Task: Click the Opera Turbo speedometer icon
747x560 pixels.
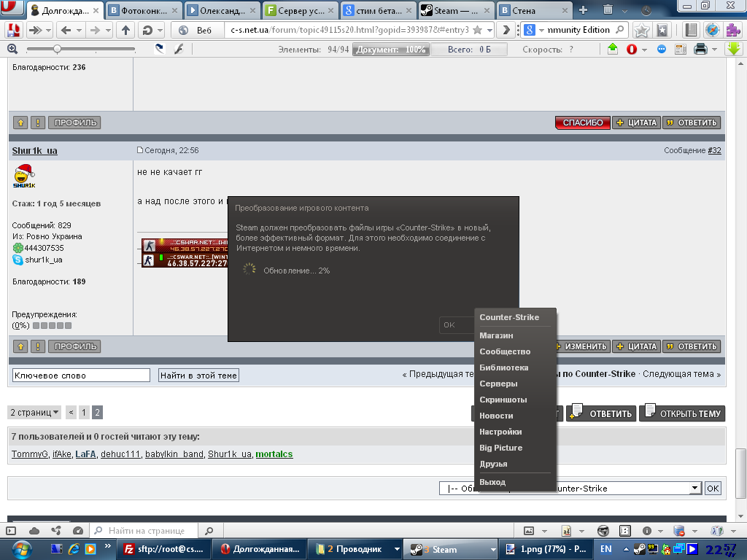Action: [x=78, y=531]
